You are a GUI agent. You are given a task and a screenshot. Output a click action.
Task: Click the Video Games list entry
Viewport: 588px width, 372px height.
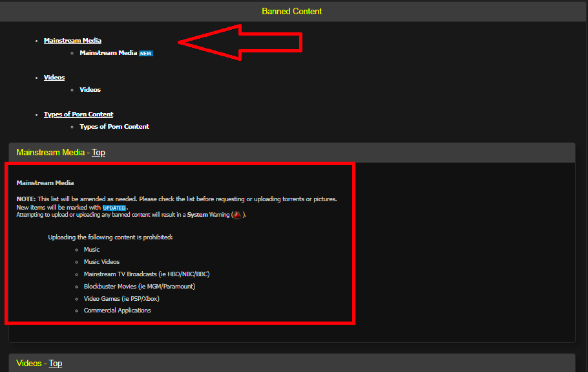[x=121, y=298]
